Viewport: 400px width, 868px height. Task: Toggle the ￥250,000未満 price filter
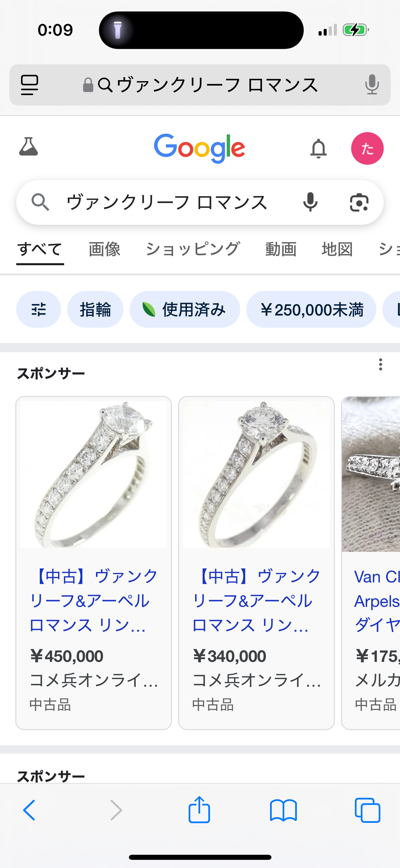[311, 309]
